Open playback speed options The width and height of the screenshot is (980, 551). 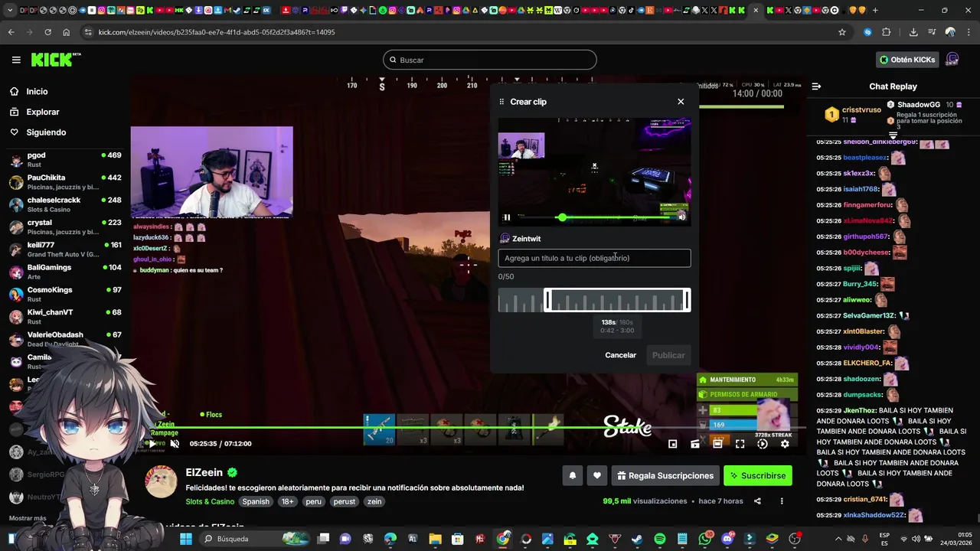762,444
